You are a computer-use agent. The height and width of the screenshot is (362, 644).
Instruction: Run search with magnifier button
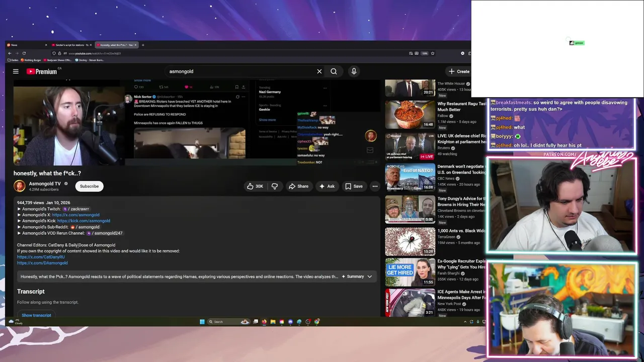(x=334, y=71)
